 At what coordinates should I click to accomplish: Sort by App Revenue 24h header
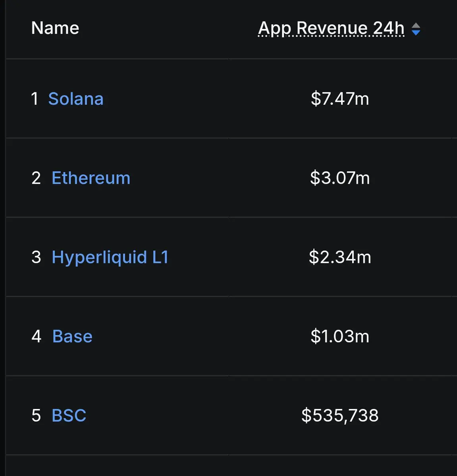[331, 28]
